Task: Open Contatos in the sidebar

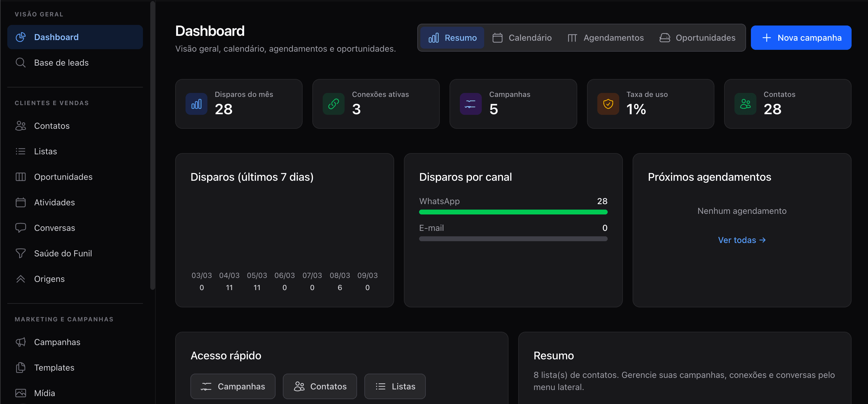Action: tap(52, 125)
